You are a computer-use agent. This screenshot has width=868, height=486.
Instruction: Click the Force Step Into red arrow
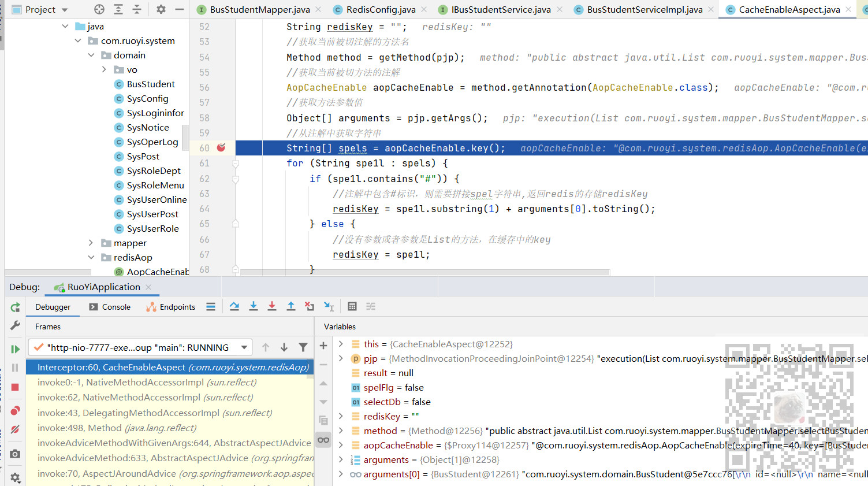[x=272, y=306]
